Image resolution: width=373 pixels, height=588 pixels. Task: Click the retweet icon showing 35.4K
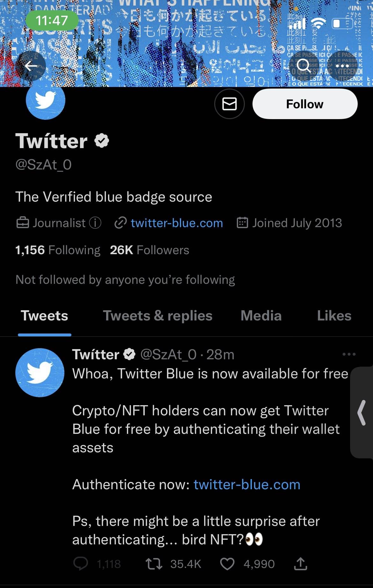tap(154, 563)
